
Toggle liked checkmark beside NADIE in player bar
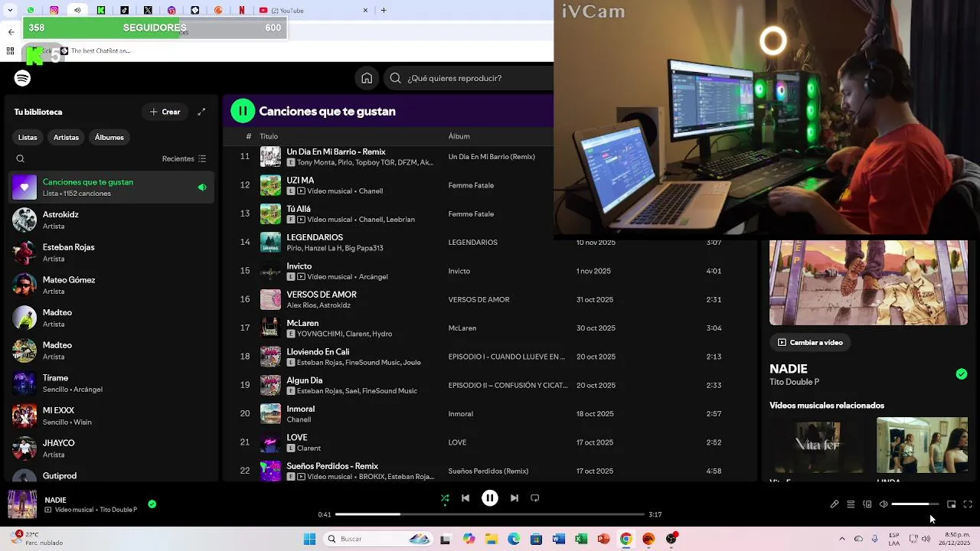pyautogui.click(x=152, y=504)
